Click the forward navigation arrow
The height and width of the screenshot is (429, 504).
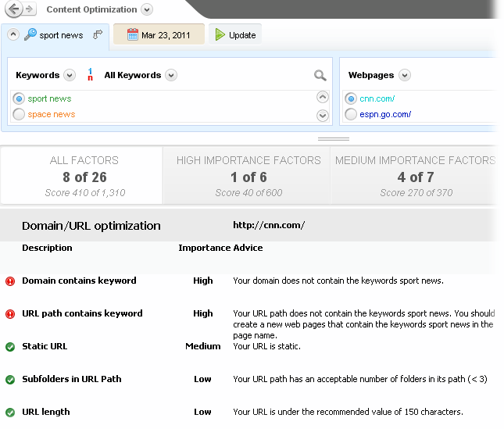click(x=29, y=9)
